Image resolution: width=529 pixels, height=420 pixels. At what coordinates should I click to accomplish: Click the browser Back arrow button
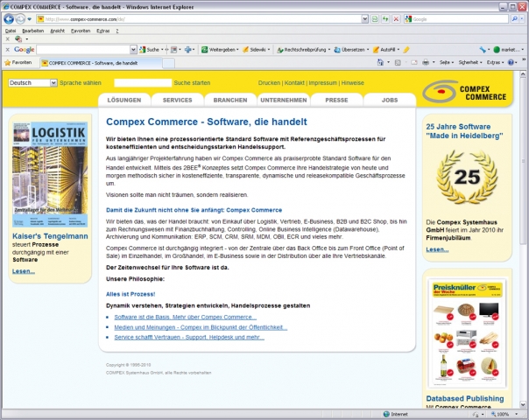point(10,18)
